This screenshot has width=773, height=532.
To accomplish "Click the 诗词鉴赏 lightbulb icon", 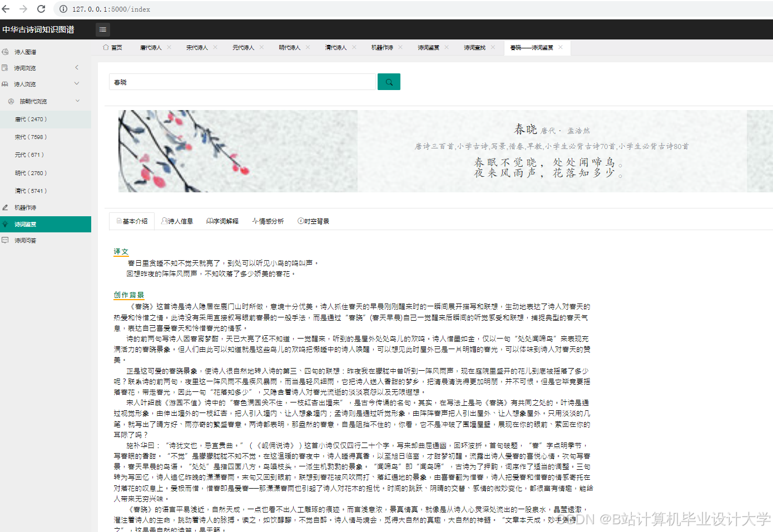I will [x=6, y=224].
